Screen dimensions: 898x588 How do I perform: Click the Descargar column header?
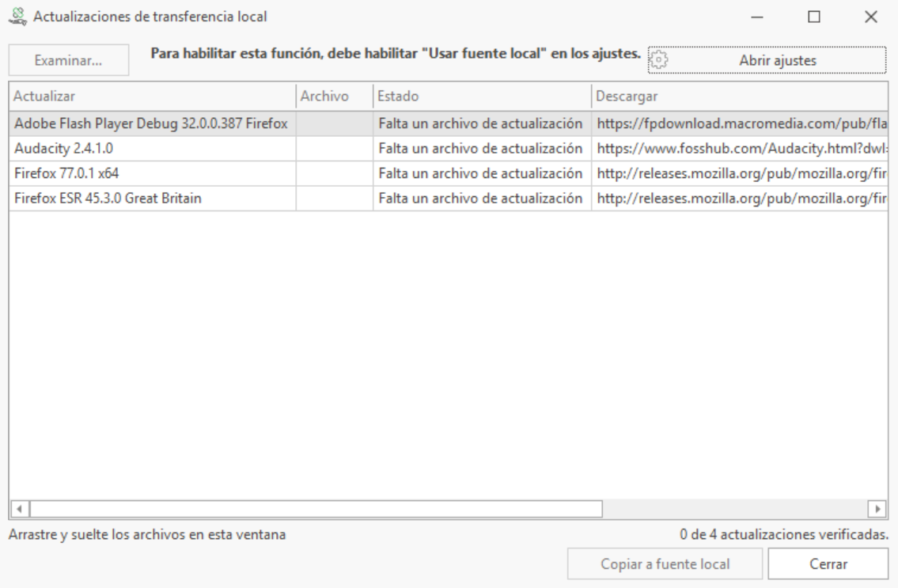pyautogui.click(x=736, y=97)
